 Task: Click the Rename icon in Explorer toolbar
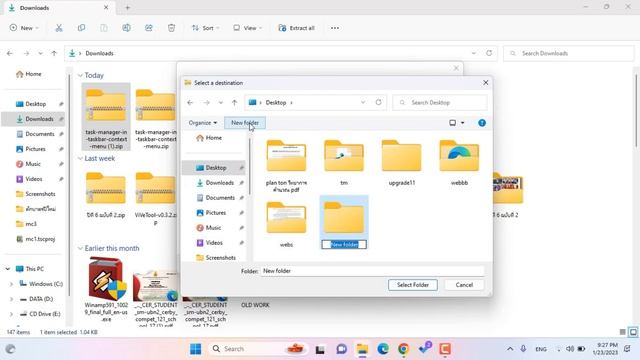(126, 28)
